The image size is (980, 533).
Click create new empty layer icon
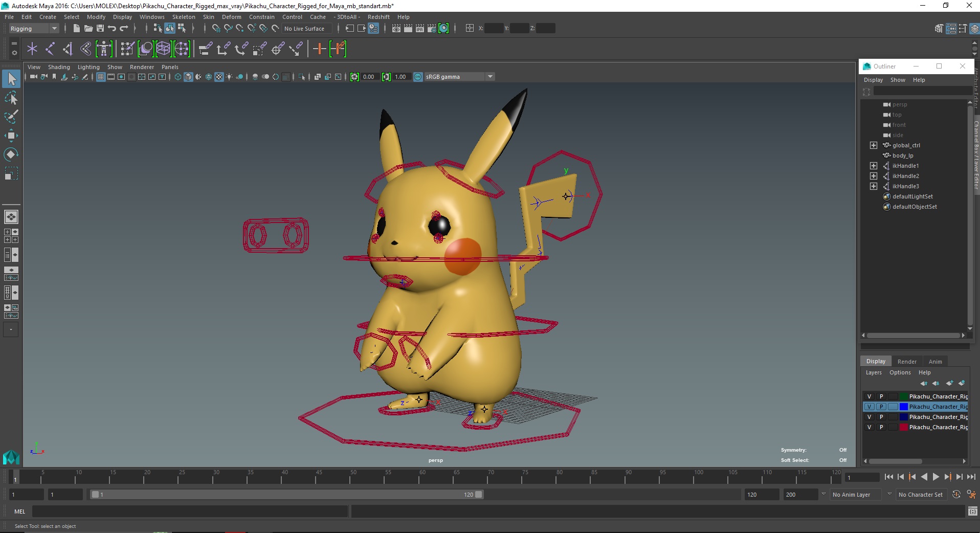(x=949, y=383)
